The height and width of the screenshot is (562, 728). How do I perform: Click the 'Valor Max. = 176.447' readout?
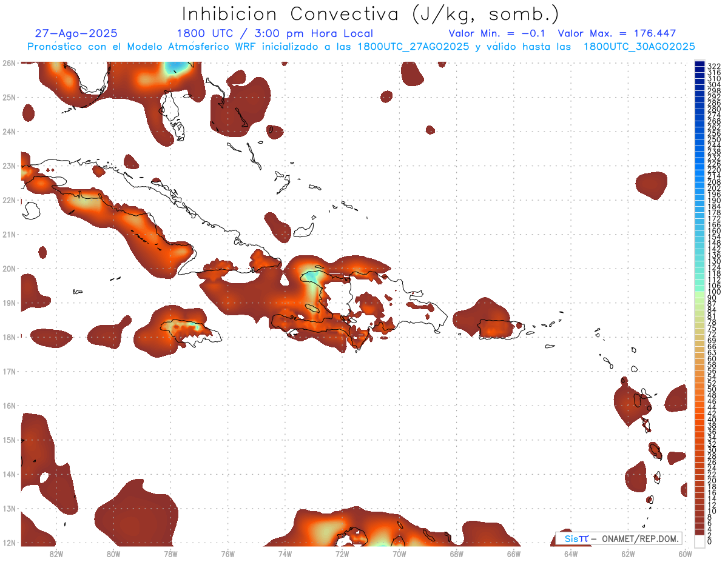616,33
